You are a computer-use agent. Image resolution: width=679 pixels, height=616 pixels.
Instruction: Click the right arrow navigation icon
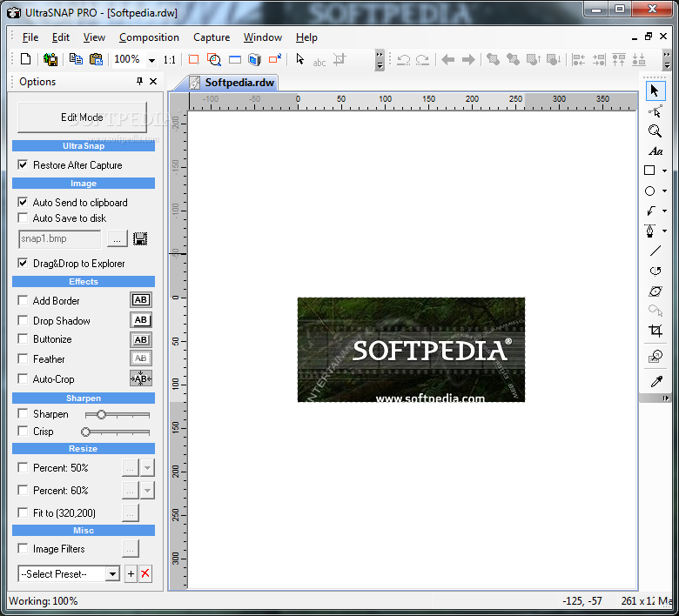468,59
